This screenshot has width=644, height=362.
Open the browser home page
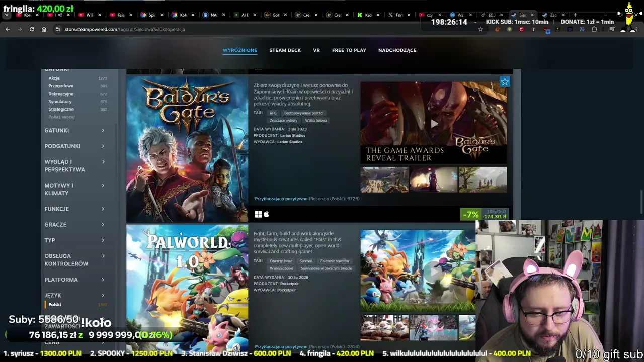click(x=44, y=29)
